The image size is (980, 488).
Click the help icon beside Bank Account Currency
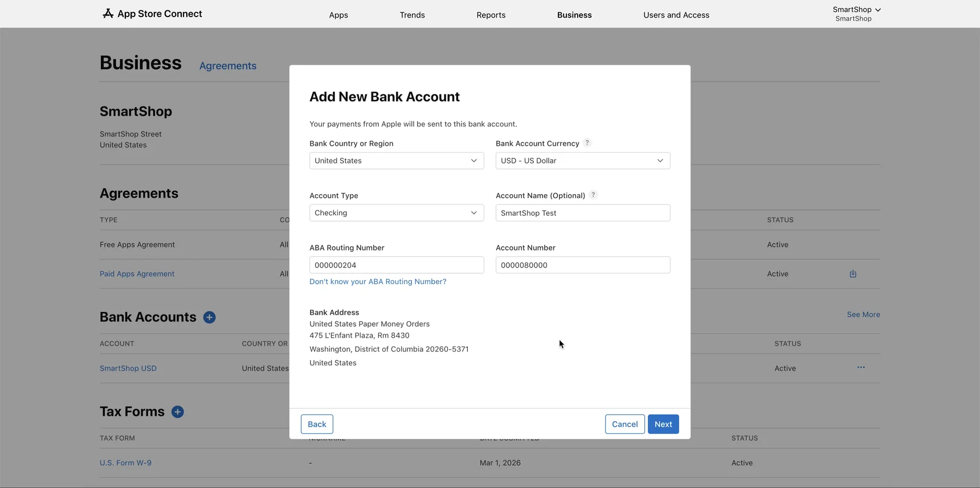(587, 143)
